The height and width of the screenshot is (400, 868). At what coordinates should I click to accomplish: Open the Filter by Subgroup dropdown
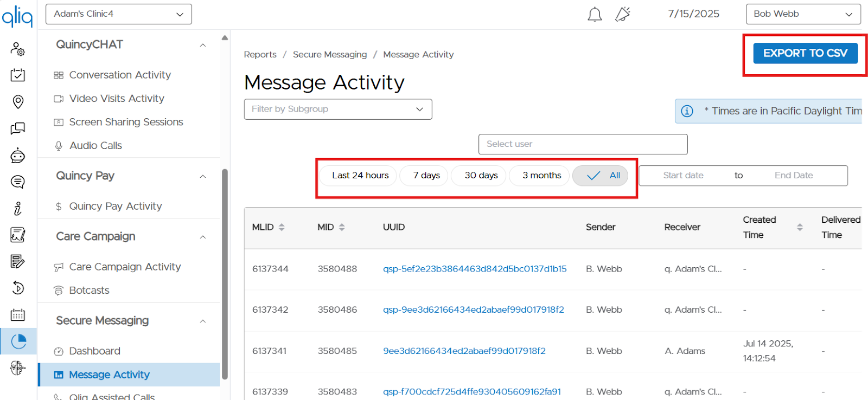(338, 109)
